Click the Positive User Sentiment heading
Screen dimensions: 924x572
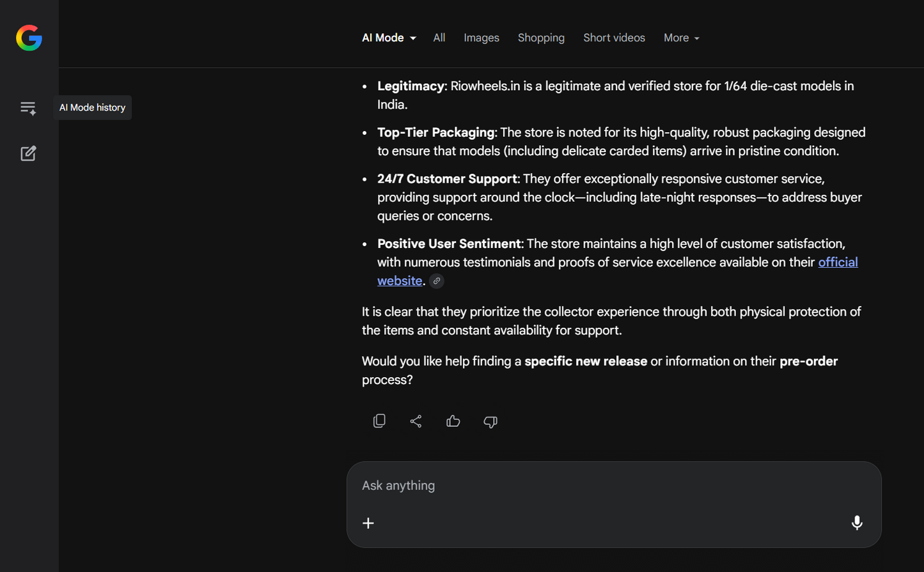(449, 243)
